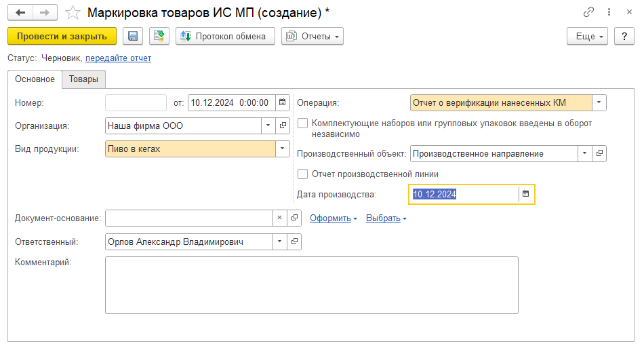Open the Еще menu
This screenshot has width=644, height=350.
587,37
